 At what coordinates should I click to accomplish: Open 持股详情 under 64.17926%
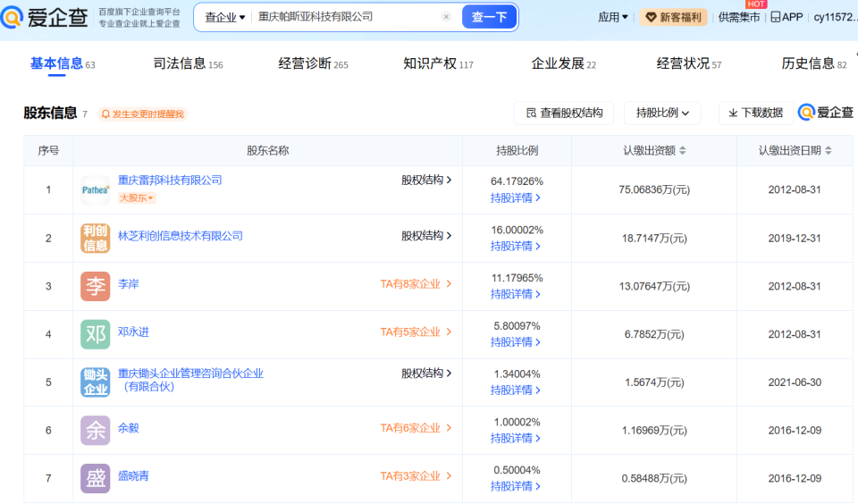pyautogui.click(x=516, y=198)
